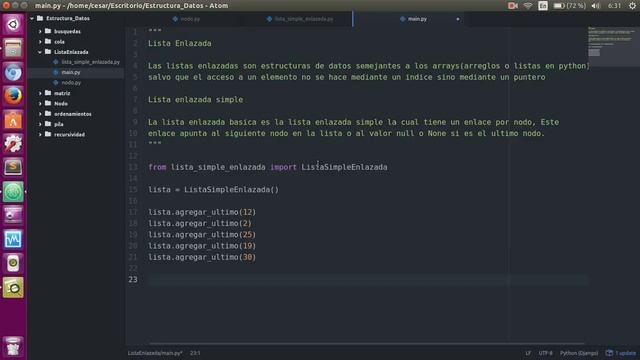The height and width of the screenshot is (360, 640).
Task: Click the heading text Lista enlazada simple
Action: point(195,100)
